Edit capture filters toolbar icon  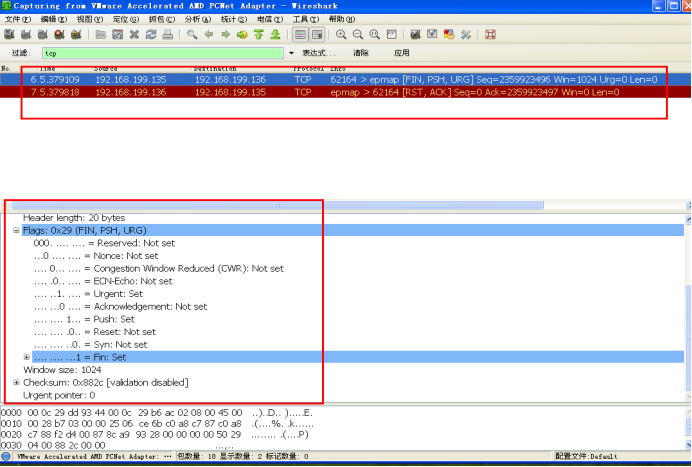tap(415, 34)
